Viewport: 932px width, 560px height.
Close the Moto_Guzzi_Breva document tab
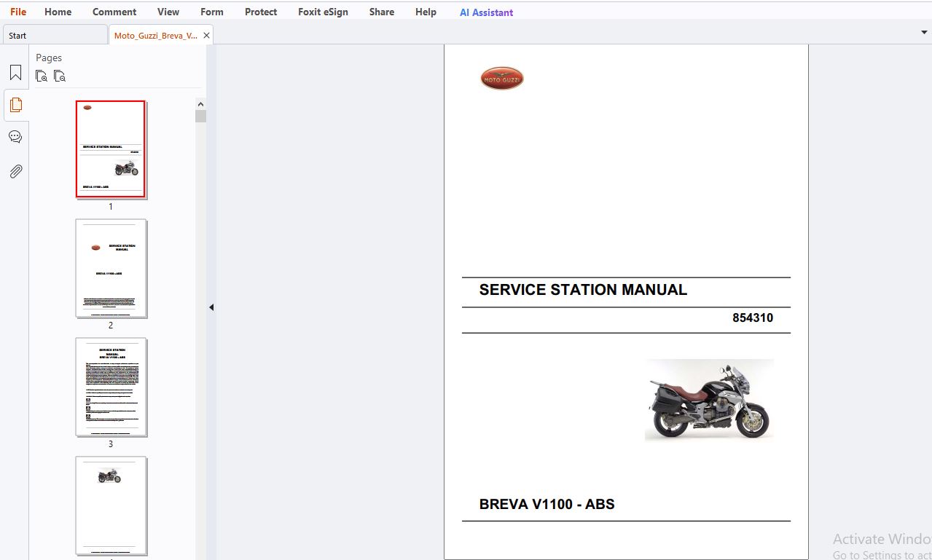(x=207, y=35)
